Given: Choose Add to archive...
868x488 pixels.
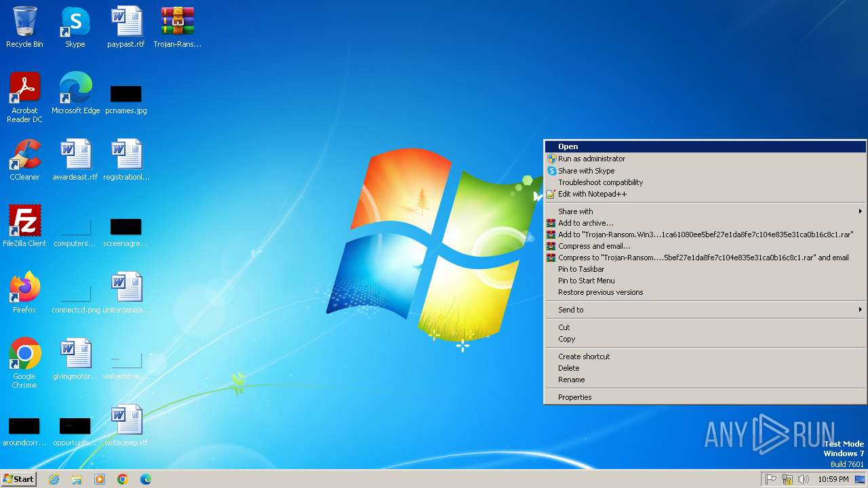Looking at the screenshot, I should click(x=705, y=223).
